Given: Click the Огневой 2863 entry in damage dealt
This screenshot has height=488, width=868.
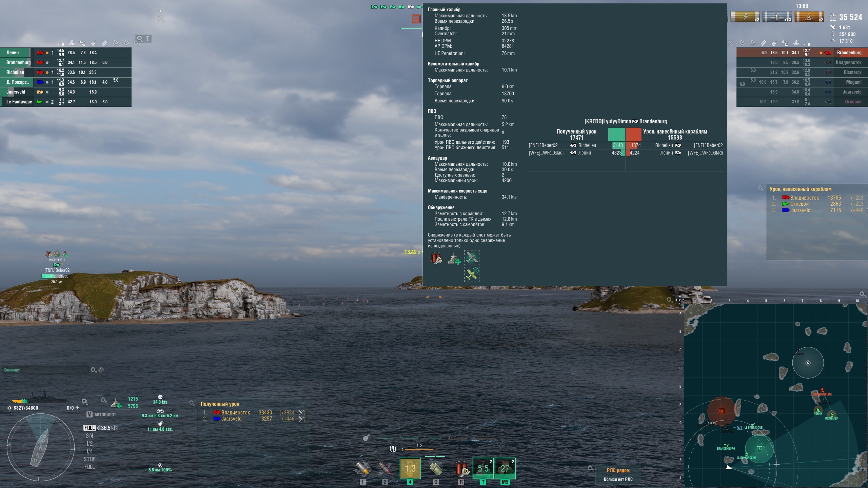Looking at the screenshot, I should (x=818, y=204).
